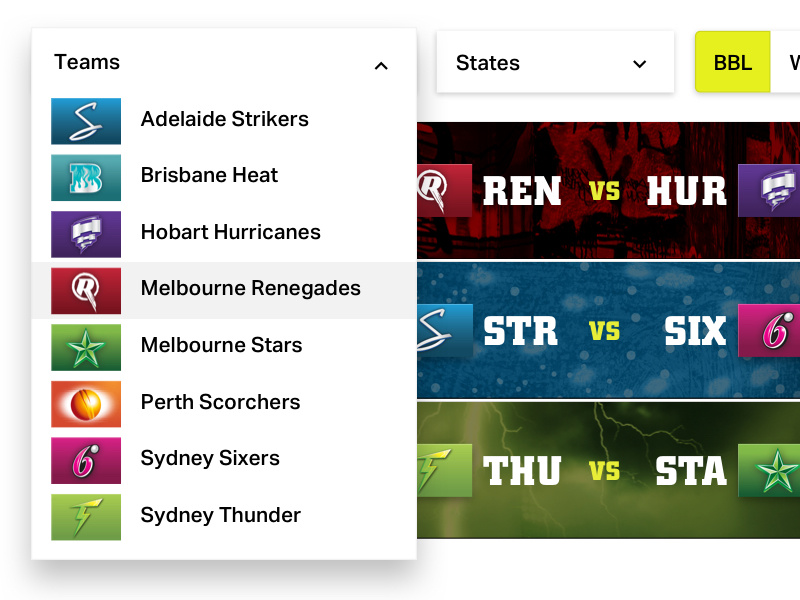800x600 pixels.
Task: Click the Perth Scorchers ball logo
Action: 86,402
